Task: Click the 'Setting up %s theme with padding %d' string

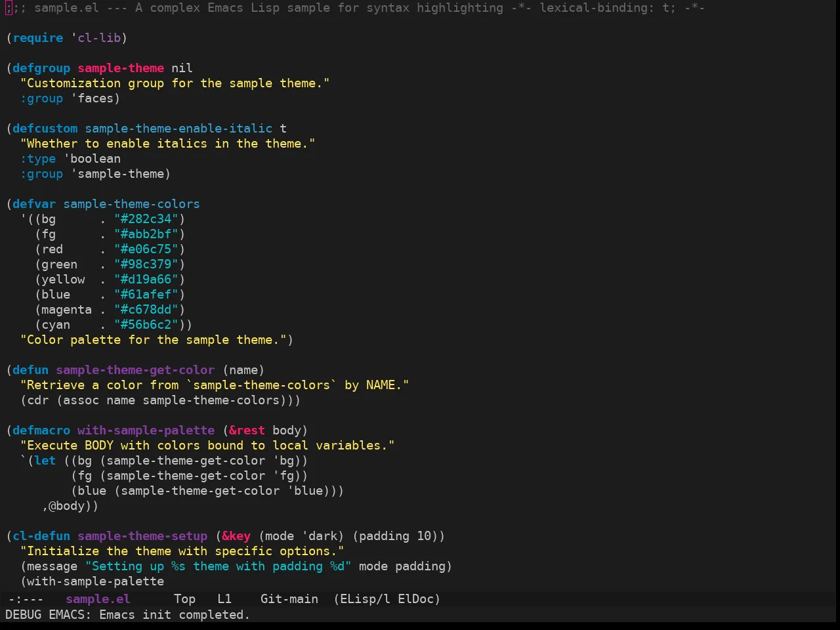Action: click(219, 566)
